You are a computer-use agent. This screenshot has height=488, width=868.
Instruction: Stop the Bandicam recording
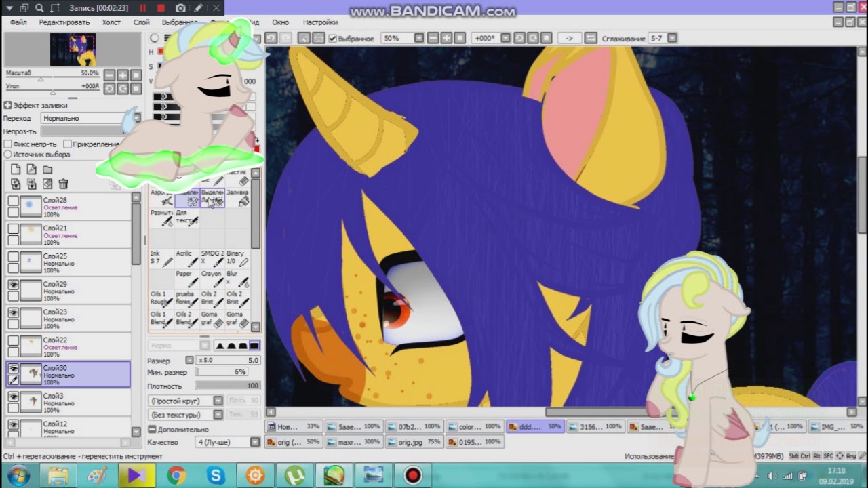[x=161, y=8]
